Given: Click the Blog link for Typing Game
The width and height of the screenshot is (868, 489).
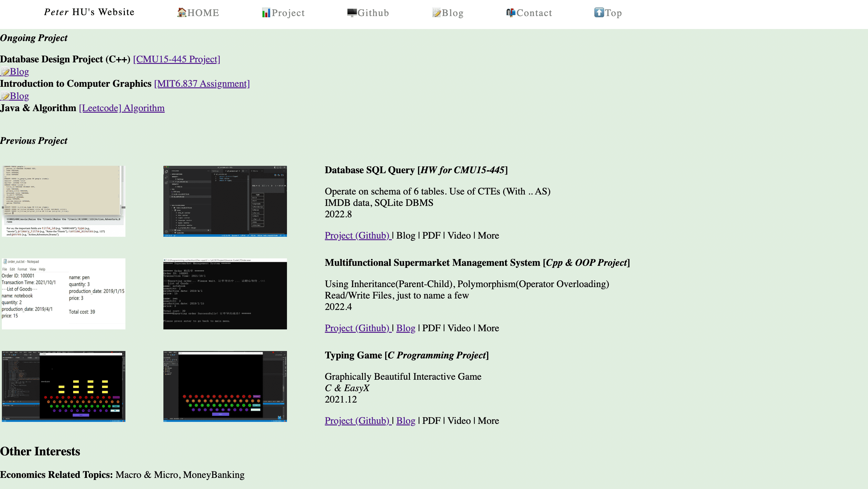Looking at the screenshot, I should tap(405, 421).
